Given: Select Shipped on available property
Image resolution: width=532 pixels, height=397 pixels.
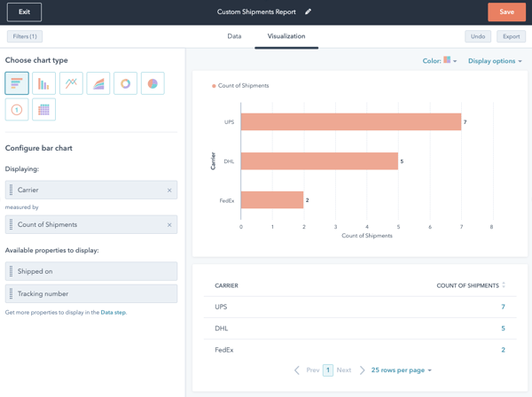Looking at the screenshot, I should pos(91,271).
